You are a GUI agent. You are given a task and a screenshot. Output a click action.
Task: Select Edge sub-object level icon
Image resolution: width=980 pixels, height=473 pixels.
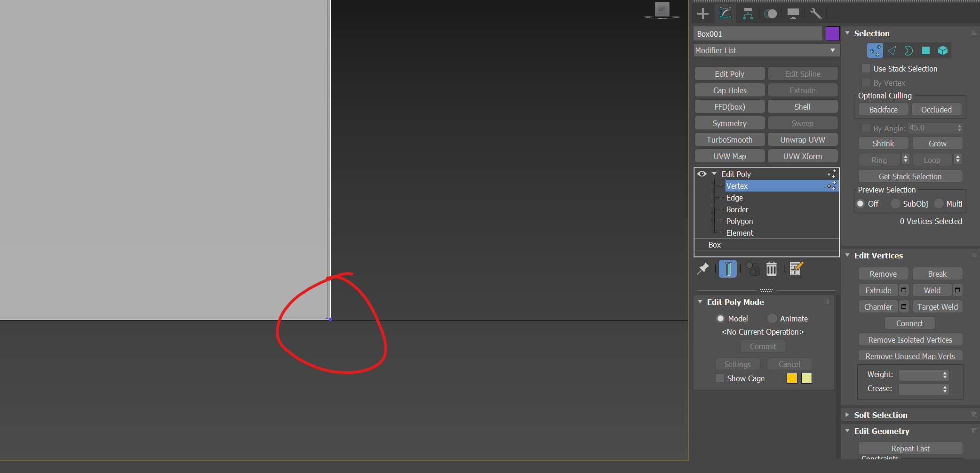coord(892,51)
